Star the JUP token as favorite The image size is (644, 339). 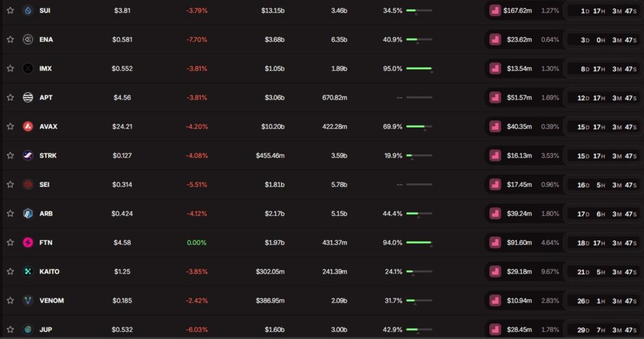tap(10, 329)
